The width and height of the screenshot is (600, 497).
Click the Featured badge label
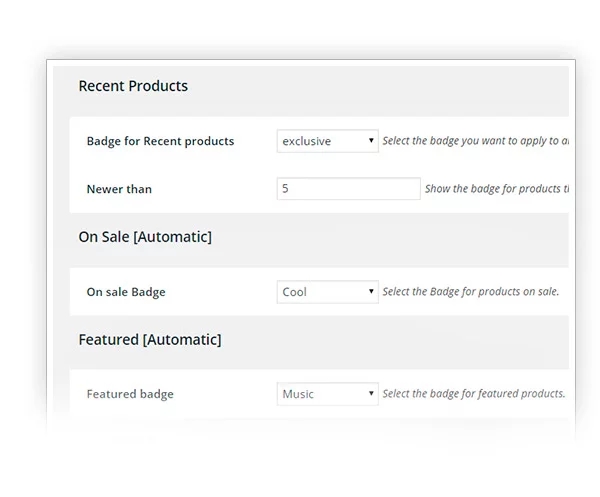[130, 394]
